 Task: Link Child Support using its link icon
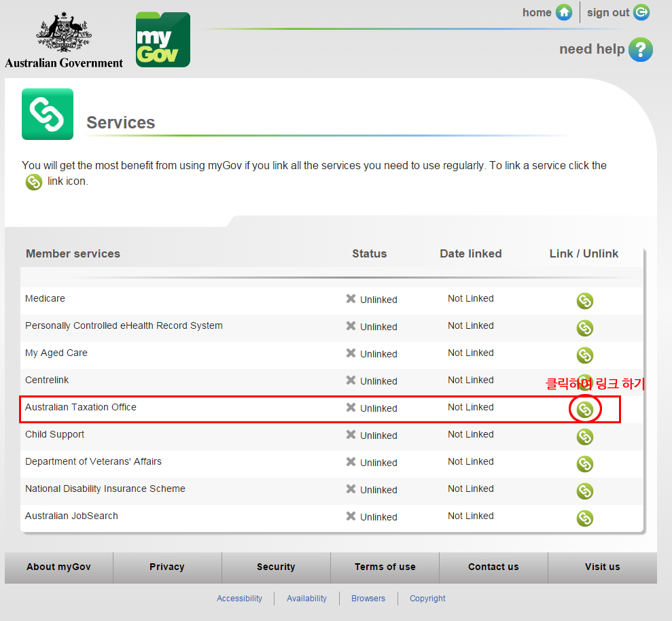[x=584, y=437]
